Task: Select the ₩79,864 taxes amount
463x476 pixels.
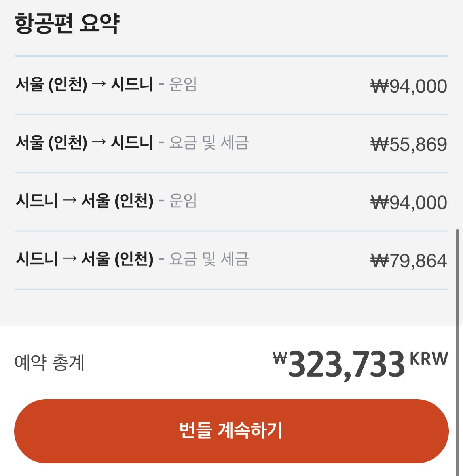Action: click(x=409, y=261)
